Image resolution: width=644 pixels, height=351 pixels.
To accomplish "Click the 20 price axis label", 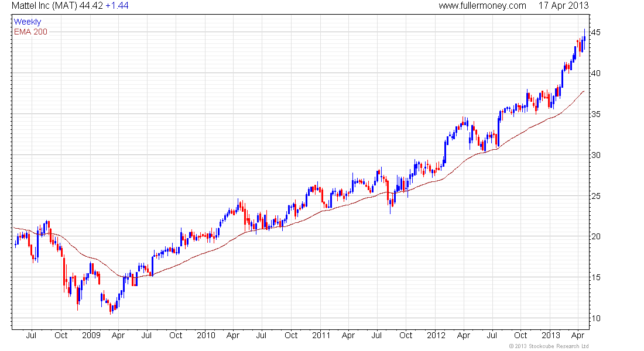I will coord(596,236).
